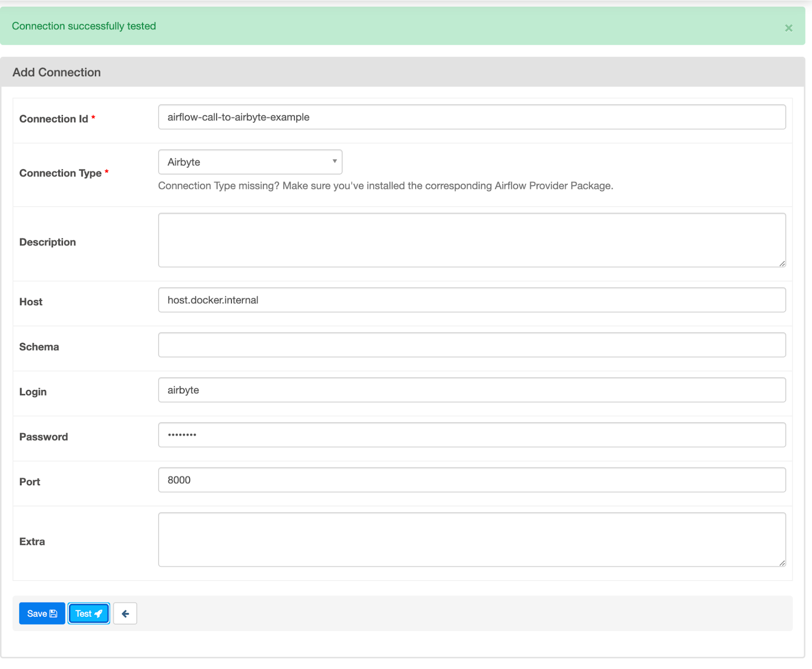Viewport: 812px width, 669px height.
Task: Click the Port field showing 8000
Action: pyautogui.click(x=471, y=480)
